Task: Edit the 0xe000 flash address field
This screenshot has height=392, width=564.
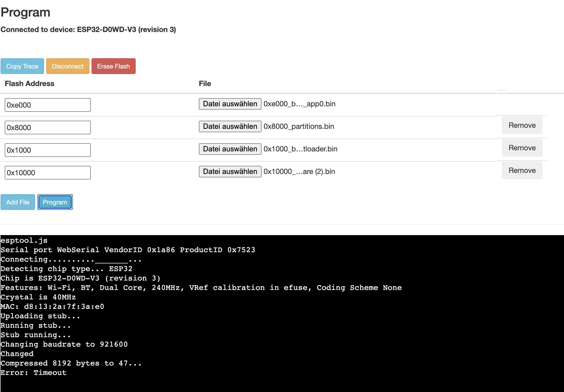Action: tap(48, 105)
